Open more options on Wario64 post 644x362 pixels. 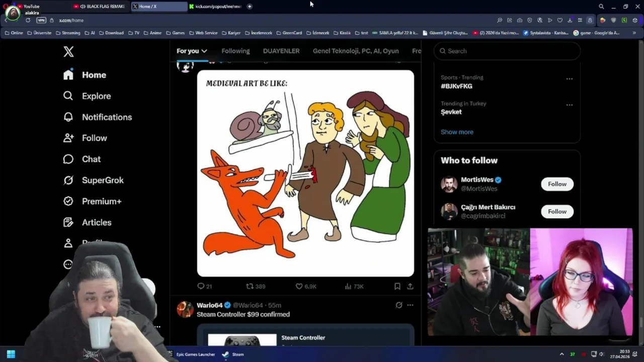[x=410, y=305]
